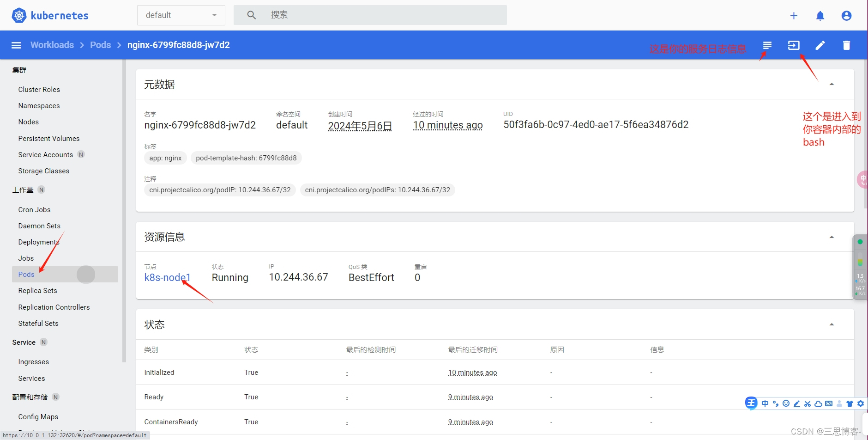Toggle IME Chinese 中 mode
Image resolution: width=868 pixels, height=440 pixels.
765,403
